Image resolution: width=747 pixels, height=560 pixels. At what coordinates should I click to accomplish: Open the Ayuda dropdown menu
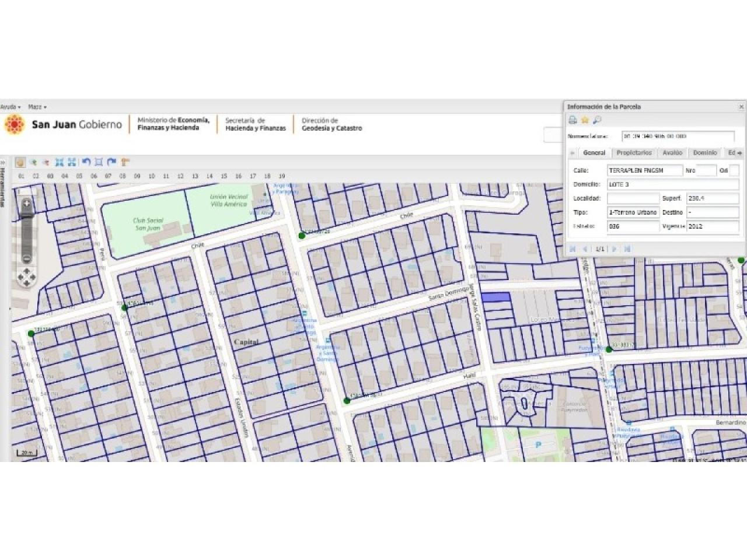(10, 107)
